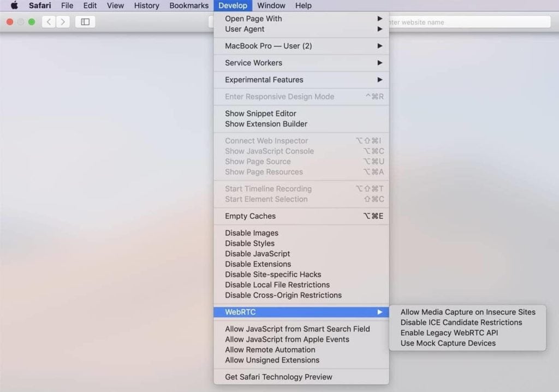Click Get Safari Technology Preview
559x392 pixels.
pyautogui.click(x=301, y=377)
